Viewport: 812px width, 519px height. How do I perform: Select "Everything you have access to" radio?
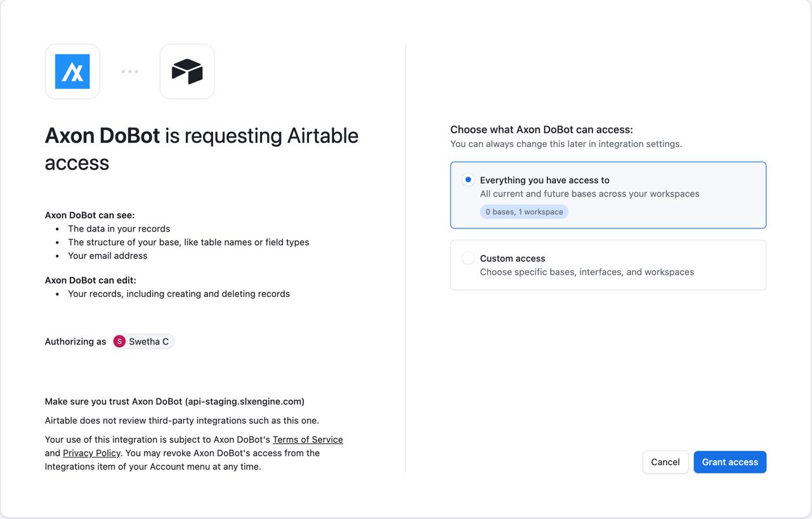pos(468,180)
